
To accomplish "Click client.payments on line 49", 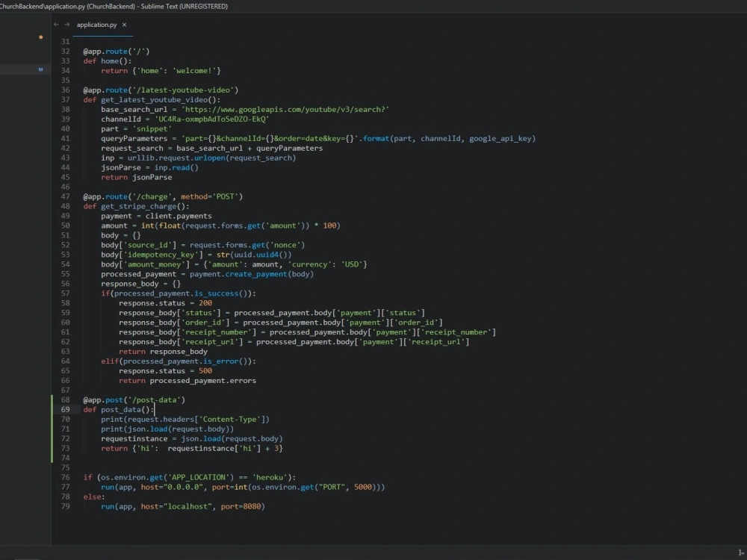I will coord(179,216).
